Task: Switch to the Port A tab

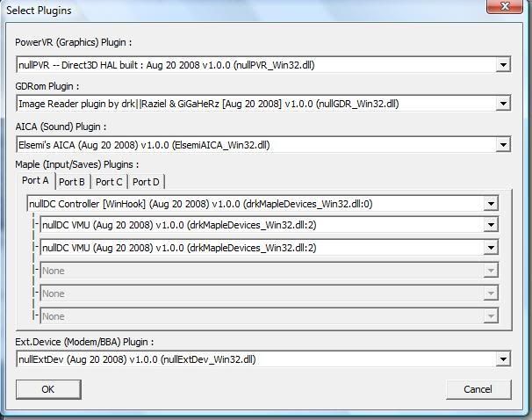Action: point(35,181)
